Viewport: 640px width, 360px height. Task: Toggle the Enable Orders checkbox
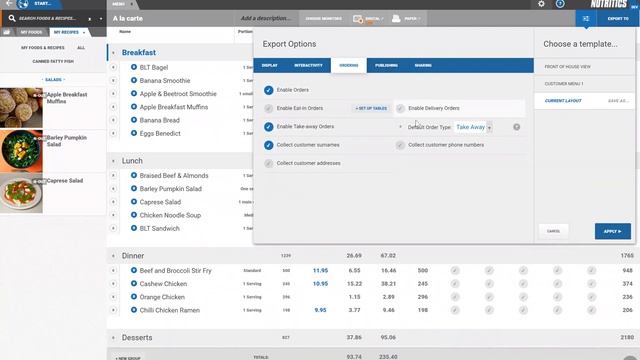click(268, 90)
